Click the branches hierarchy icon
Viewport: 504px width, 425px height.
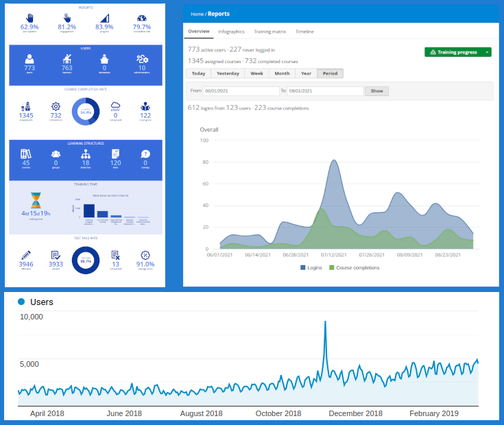pos(86,154)
